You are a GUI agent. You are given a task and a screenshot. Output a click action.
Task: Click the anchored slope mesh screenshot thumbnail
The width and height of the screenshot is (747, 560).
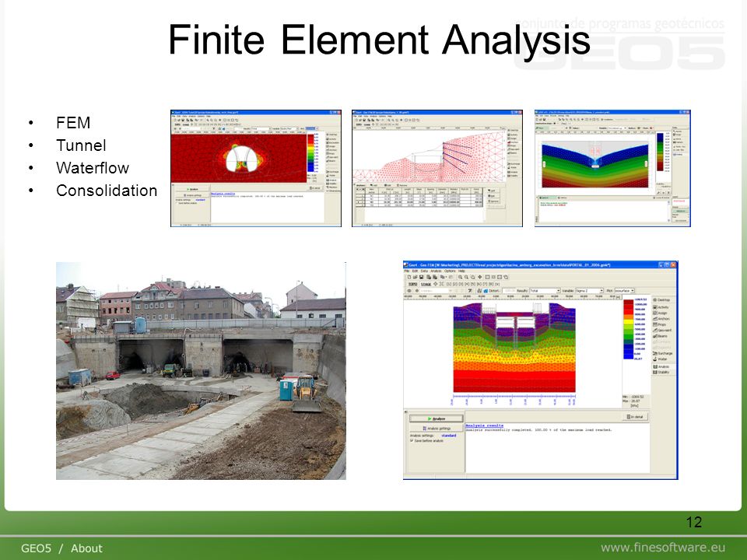coord(437,169)
